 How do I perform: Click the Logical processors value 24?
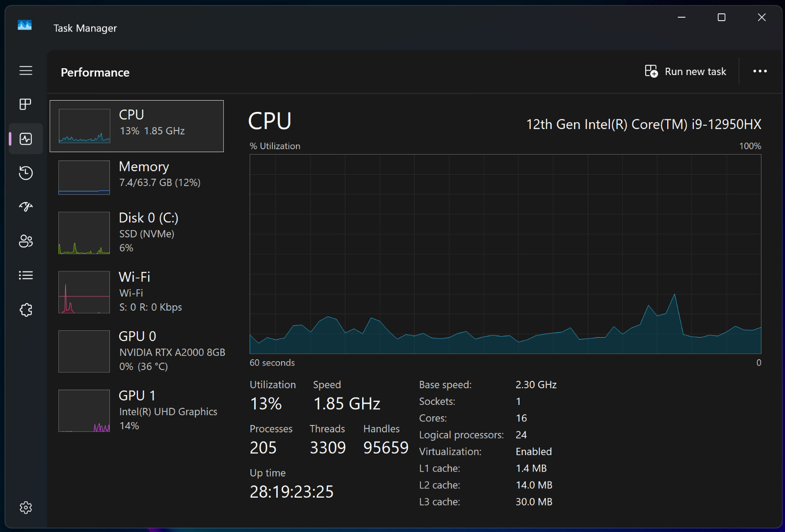(521, 435)
